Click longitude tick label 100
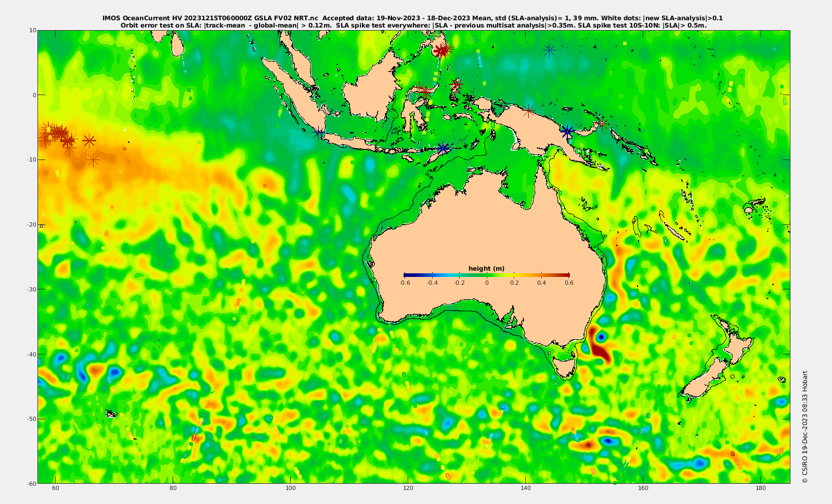Screen dimensions: 832x504 coord(291,488)
